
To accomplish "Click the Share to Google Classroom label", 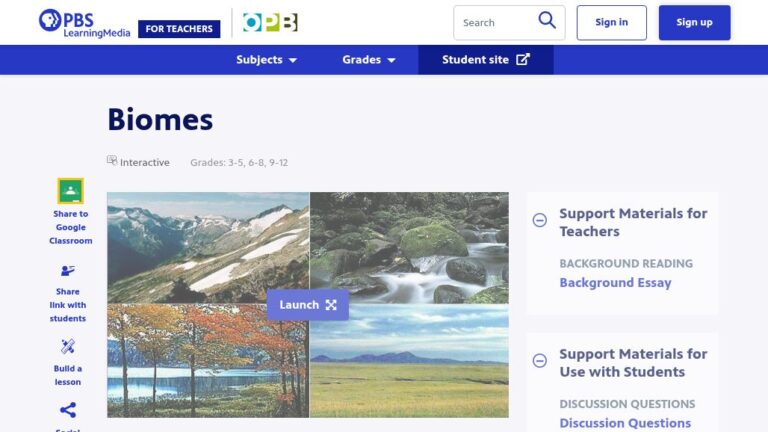I will (x=71, y=227).
